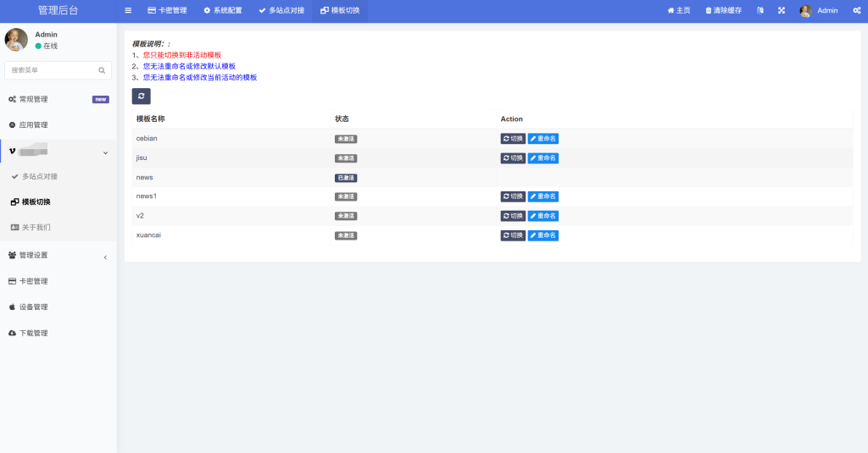
Task: Switch to the 系统配置 top tab
Action: point(222,10)
